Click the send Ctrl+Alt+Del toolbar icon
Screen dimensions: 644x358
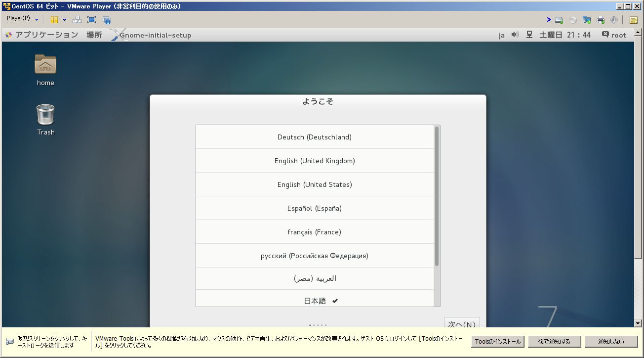[x=77, y=20]
